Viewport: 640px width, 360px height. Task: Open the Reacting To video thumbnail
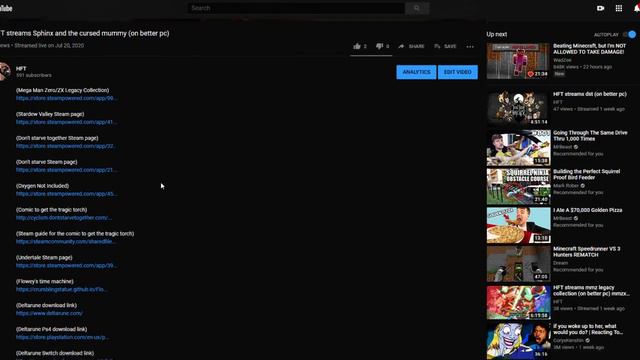[518, 341]
